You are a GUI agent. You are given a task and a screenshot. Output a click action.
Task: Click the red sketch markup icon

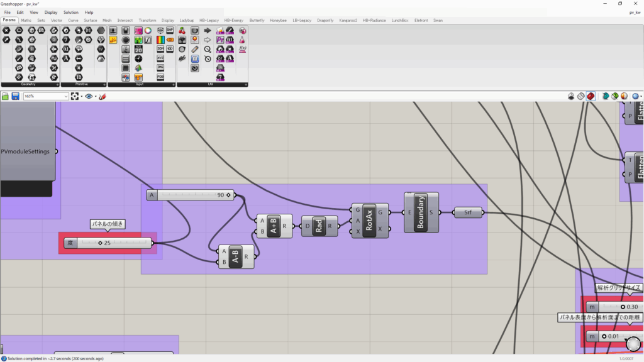tap(103, 96)
